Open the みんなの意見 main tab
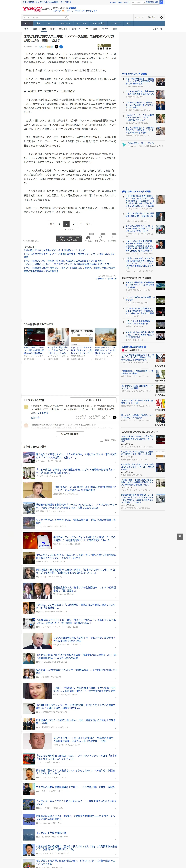 [x=98, y=24]
